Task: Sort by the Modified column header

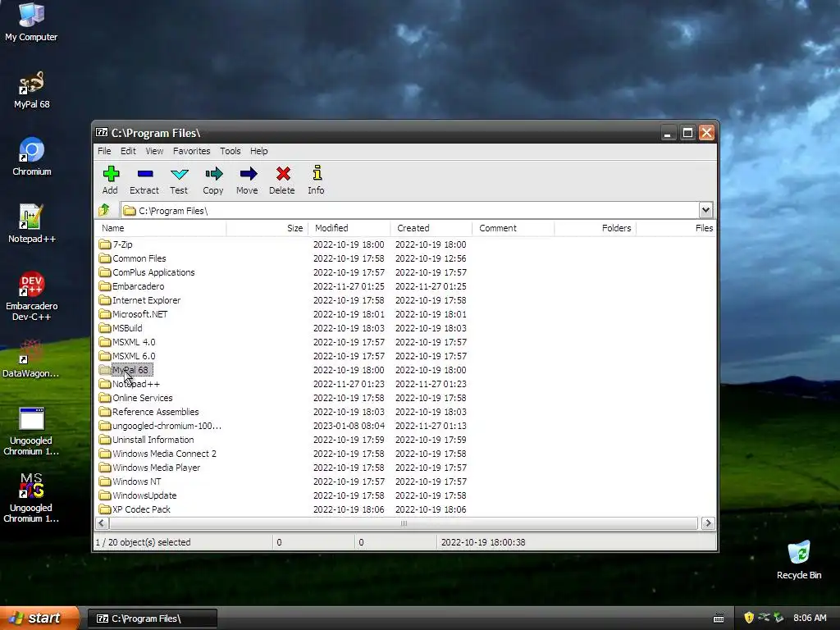Action: click(x=349, y=228)
